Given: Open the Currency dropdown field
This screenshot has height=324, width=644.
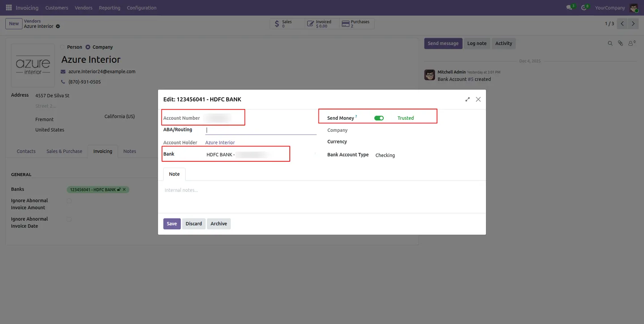Looking at the screenshot, I should click(428, 142).
